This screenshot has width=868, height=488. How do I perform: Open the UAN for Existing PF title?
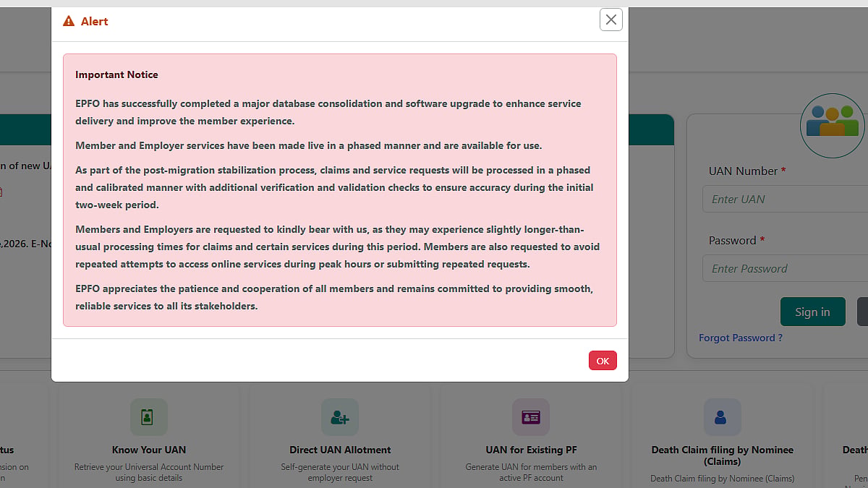pyautogui.click(x=531, y=450)
